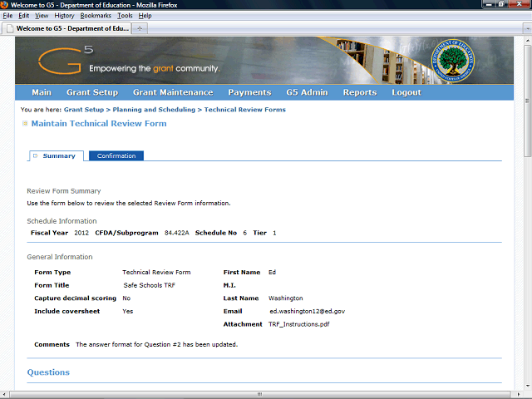The image size is (532, 399).
Task: Click Last Name value Washington
Action: 286,298
